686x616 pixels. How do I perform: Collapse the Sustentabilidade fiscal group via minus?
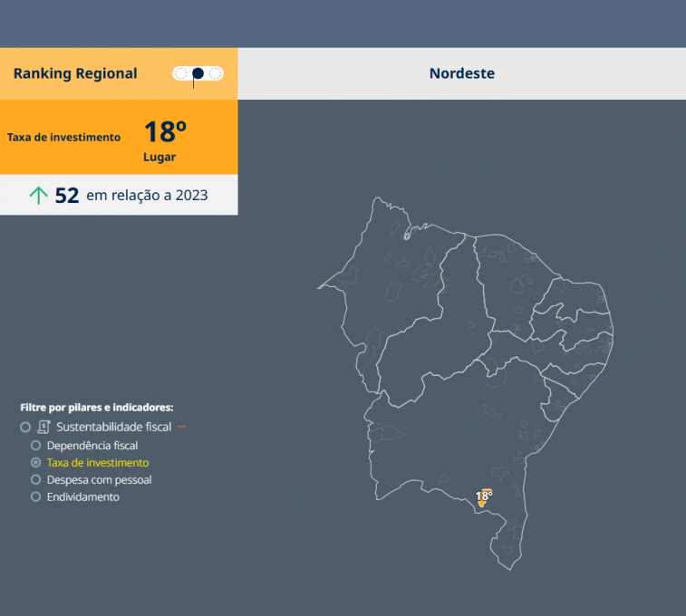point(181,427)
